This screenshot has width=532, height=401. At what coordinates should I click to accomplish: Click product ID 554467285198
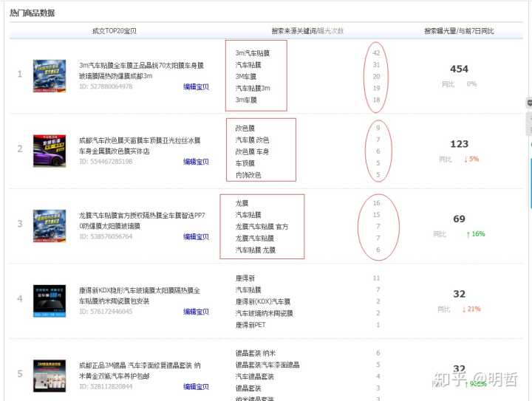tap(106, 161)
